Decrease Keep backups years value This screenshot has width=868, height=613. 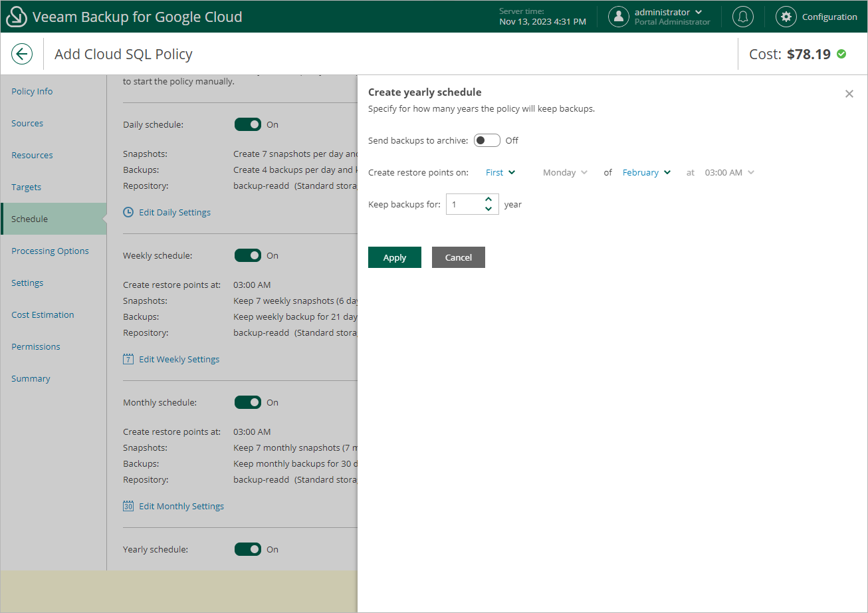click(x=488, y=209)
